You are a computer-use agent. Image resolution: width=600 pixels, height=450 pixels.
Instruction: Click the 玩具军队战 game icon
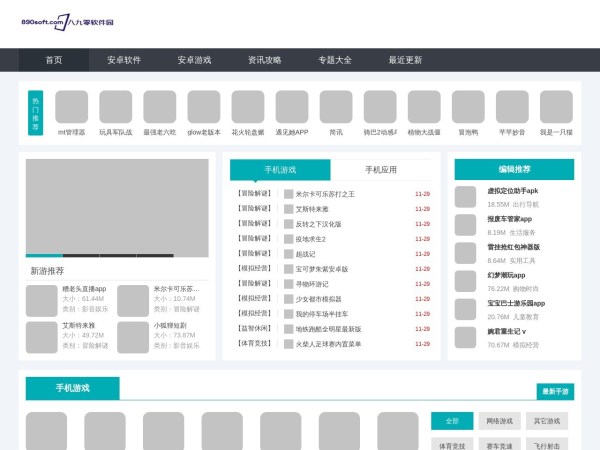tap(115, 107)
